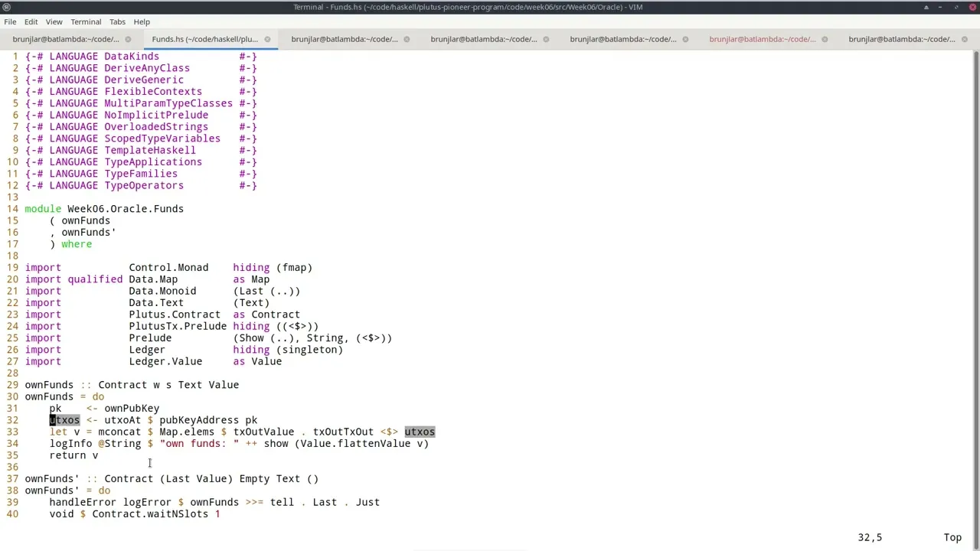The height and width of the screenshot is (551, 980).
Task: Close the first brunjlar@batlambda terminal tab
Action: [128, 39]
